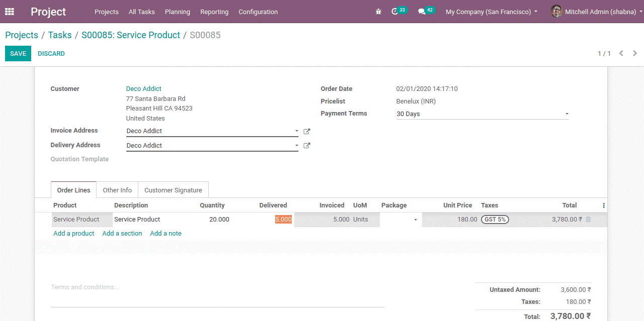Click the Total column header
The width and height of the screenshot is (644, 321).
pyautogui.click(x=570, y=205)
